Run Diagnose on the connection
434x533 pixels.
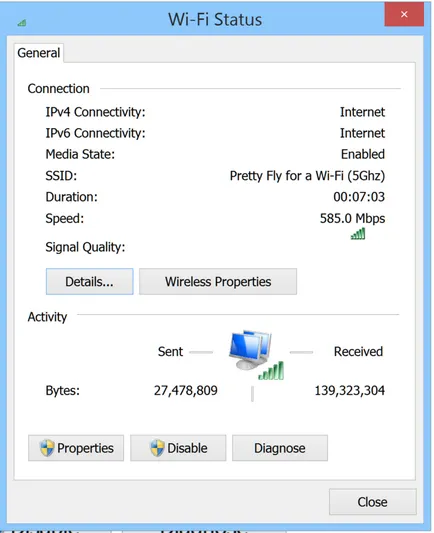[x=280, y=448]
